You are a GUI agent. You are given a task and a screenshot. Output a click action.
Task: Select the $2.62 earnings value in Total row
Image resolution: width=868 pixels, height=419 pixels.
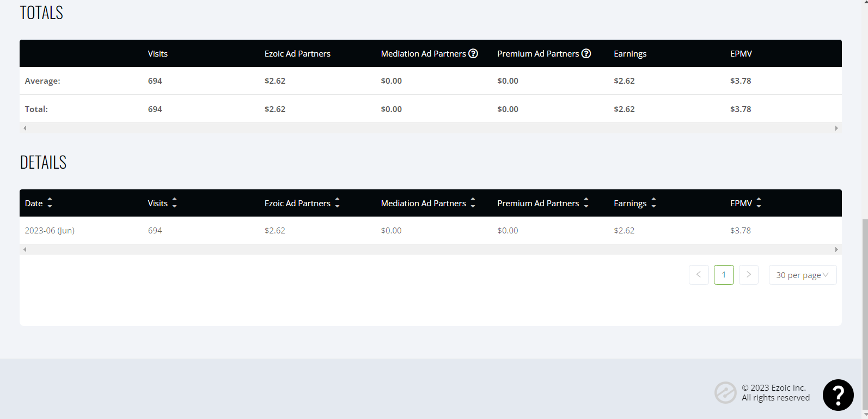[x=624, y=109]
